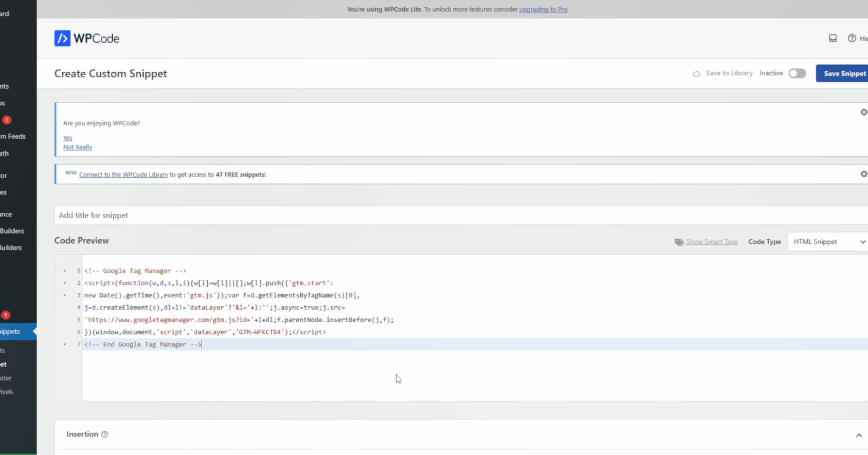Click Save to Library
868x455 pixels.
pos(729,73)
